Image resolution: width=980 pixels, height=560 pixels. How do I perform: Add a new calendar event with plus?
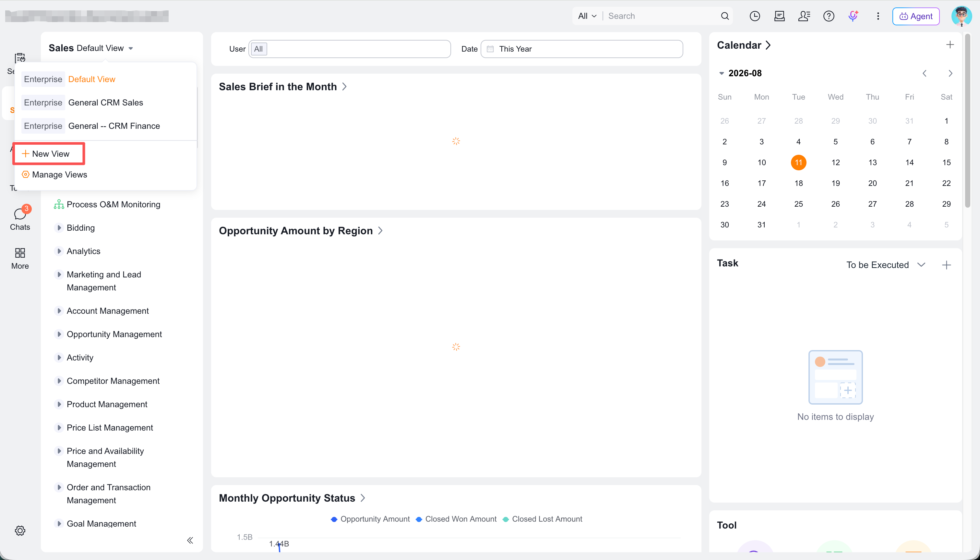950,45
